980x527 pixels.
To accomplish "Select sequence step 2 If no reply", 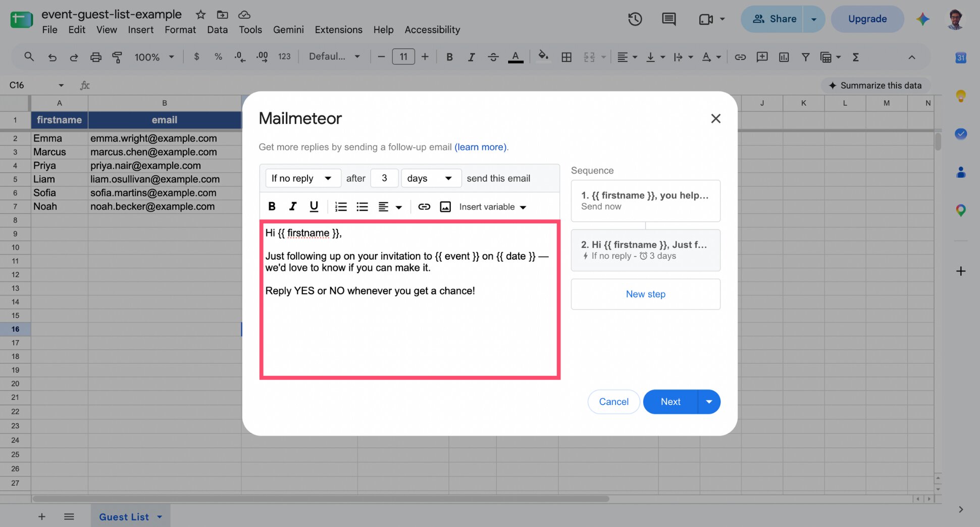I will click(x=645, y=250).
